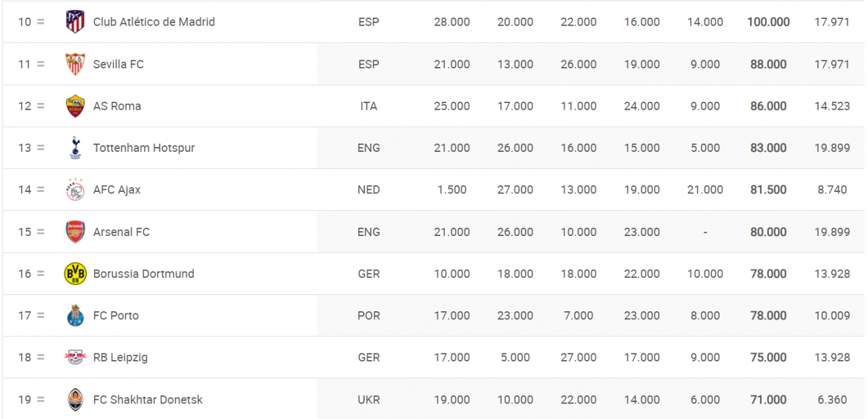The image size is (868, 419).
Task: Open the Tottenham Hotspur team name
Action: click(x=144, y=148)
